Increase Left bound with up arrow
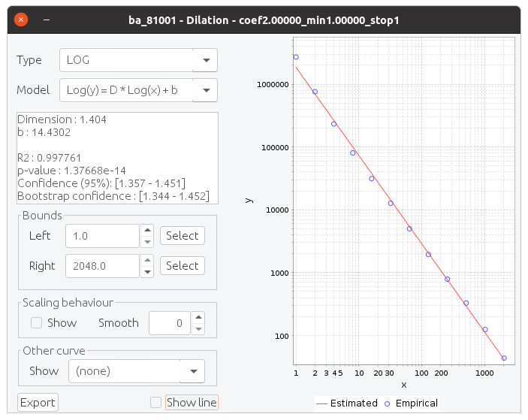 pyautogui.click(x=148, y=231)
